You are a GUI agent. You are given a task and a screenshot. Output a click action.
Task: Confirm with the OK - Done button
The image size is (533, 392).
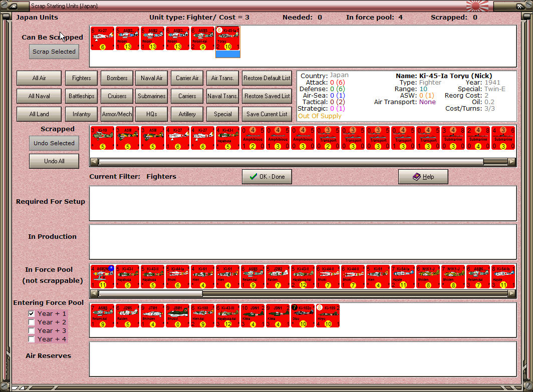tap(267, 177)
